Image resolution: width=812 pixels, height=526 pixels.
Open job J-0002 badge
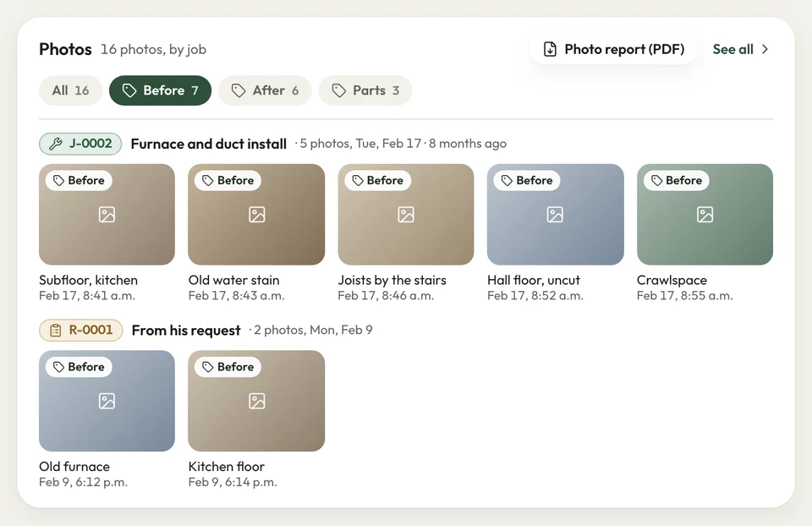coord(80,144)
